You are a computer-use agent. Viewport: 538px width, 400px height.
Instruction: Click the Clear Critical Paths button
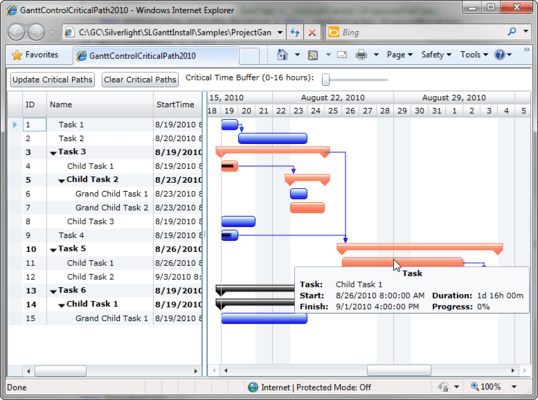click(x=140, y=80)
